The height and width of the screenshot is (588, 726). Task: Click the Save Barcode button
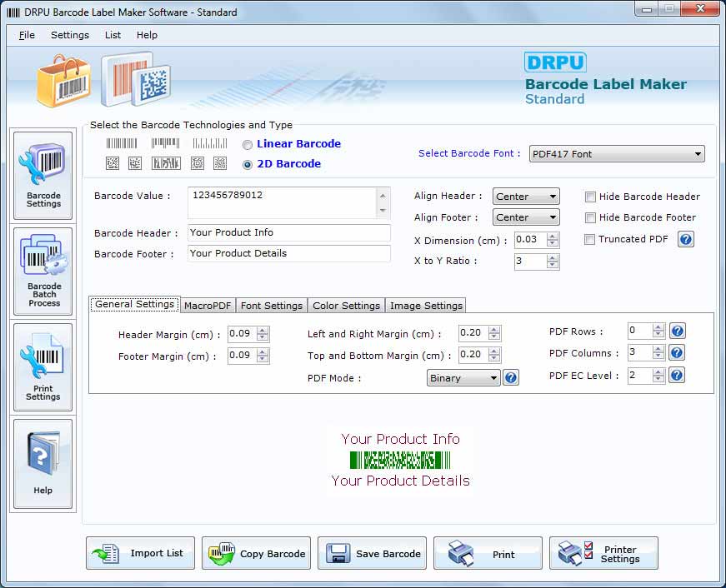[x=372, y=553]
